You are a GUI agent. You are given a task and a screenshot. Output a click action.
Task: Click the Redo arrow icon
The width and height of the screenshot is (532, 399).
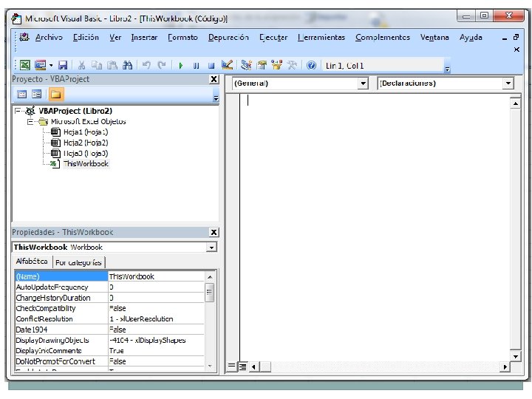[x=162, y=65]
